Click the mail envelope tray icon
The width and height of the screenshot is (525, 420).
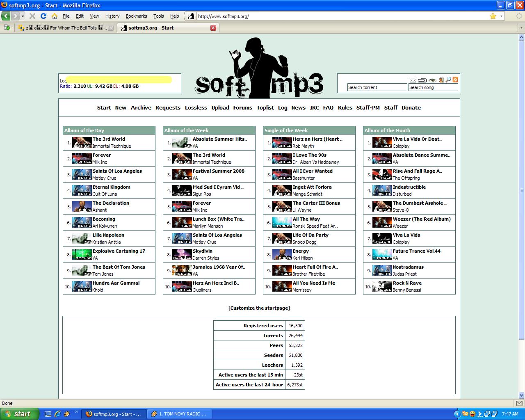coord(466,414)
